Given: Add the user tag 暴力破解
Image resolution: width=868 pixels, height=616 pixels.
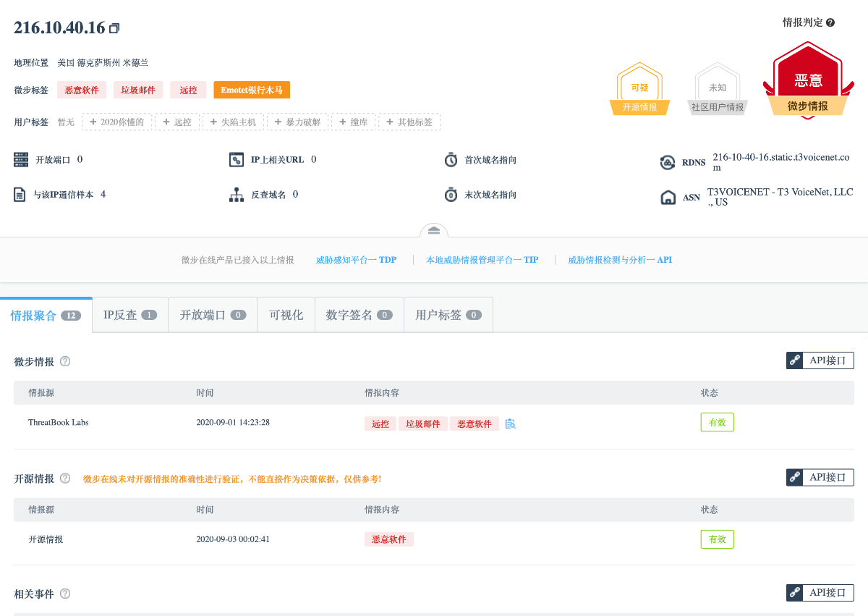Looking at the screenshot, I should (299, 122).
